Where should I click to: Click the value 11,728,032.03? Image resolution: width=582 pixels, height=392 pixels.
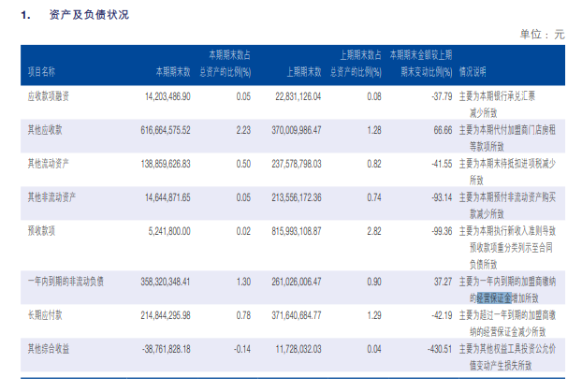(x=298, y=349)
